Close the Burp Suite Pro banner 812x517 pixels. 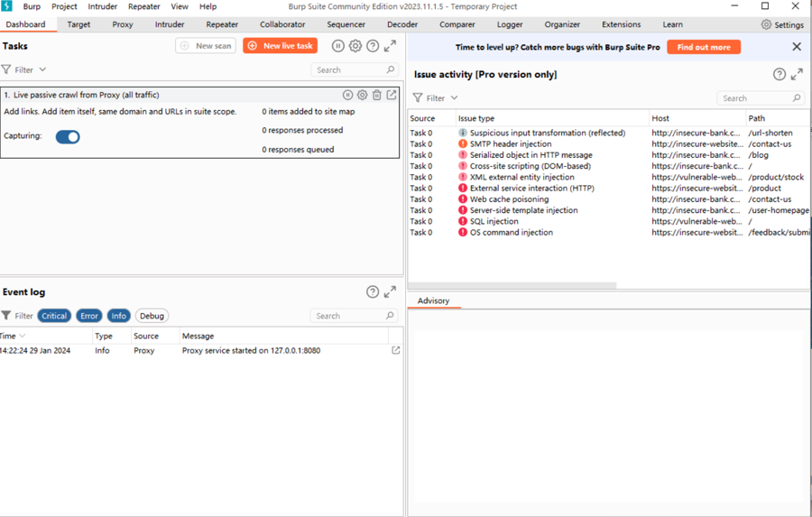(x=797, y=47)
